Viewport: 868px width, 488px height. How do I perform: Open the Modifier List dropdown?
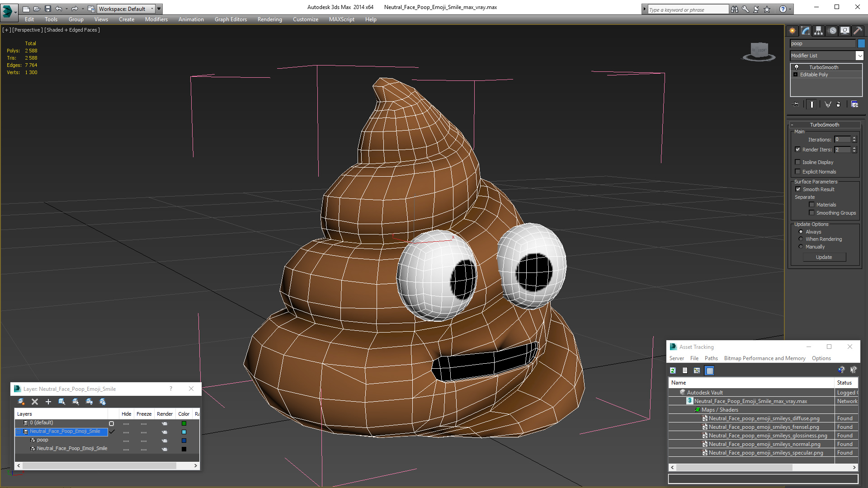[x=859, y=56]
